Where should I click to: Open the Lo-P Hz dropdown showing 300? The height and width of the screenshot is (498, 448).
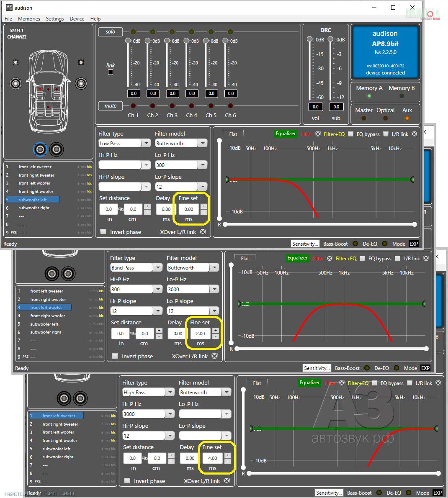click(x=181, y=165)
